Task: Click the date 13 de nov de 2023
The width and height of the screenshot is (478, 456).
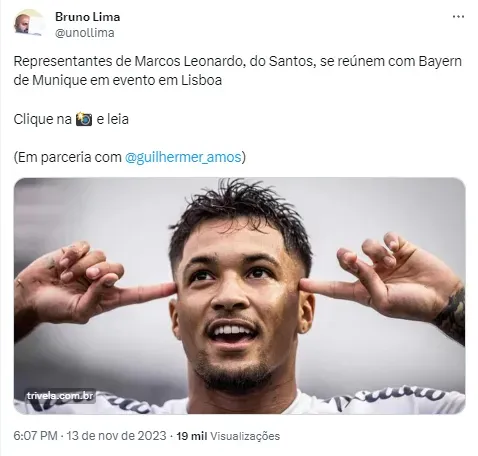Action: tap(116, 436)
